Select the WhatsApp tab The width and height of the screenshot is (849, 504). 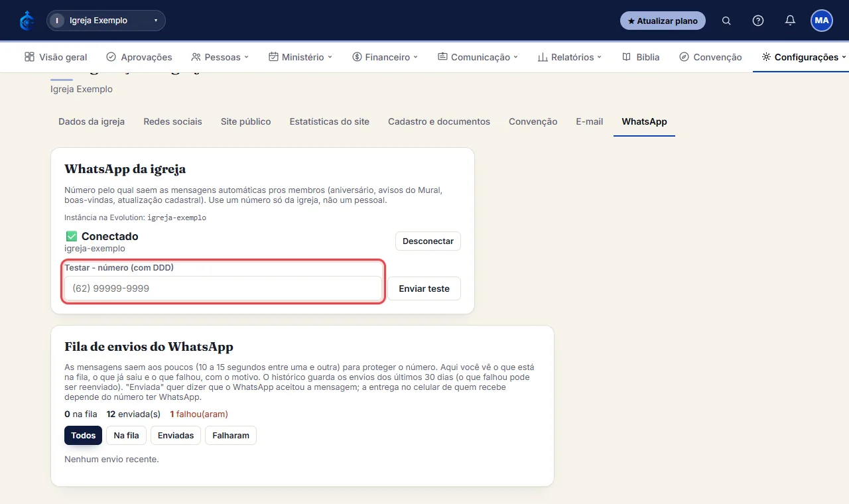[x=644, y=121]
